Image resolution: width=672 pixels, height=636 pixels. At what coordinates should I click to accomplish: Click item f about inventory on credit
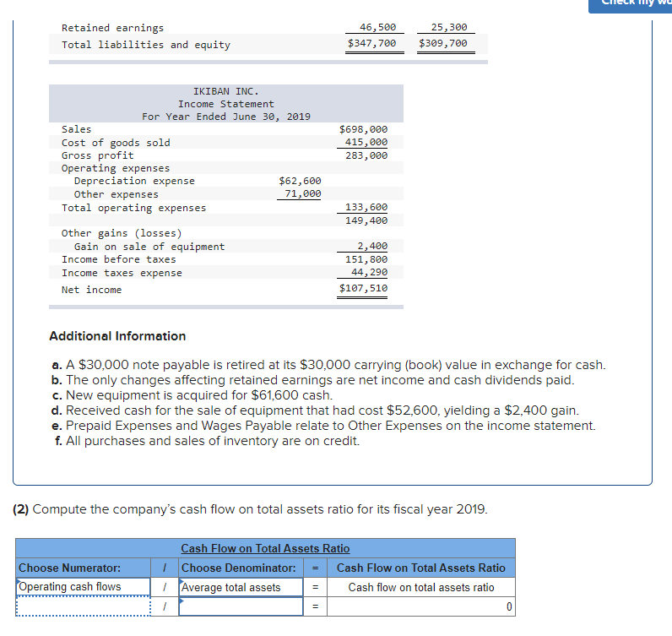click(x=207, y=441)
